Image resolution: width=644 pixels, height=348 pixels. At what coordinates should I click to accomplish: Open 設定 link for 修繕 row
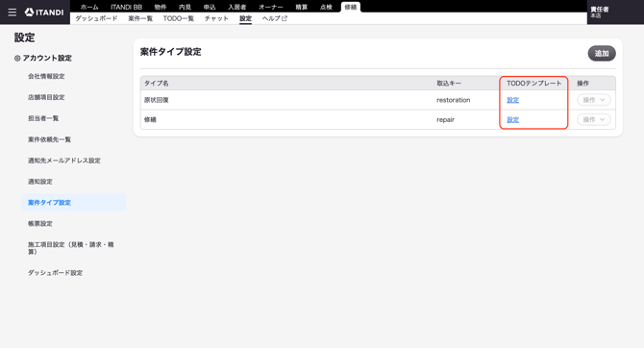click(512, 120)
